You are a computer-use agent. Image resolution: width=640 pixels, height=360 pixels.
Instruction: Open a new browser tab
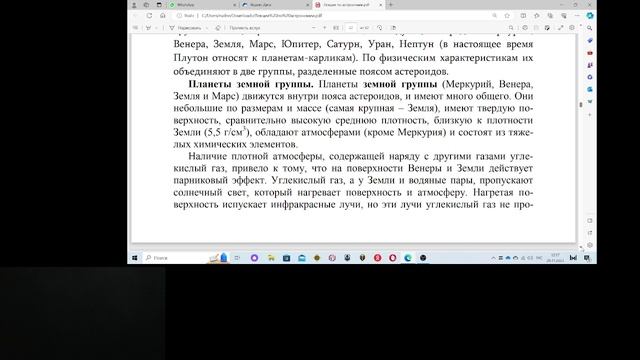[x=391, y=5]
